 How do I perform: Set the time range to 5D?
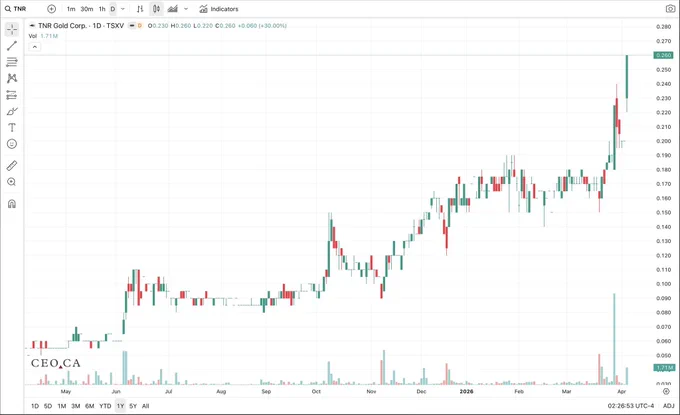tap(48, 406)
